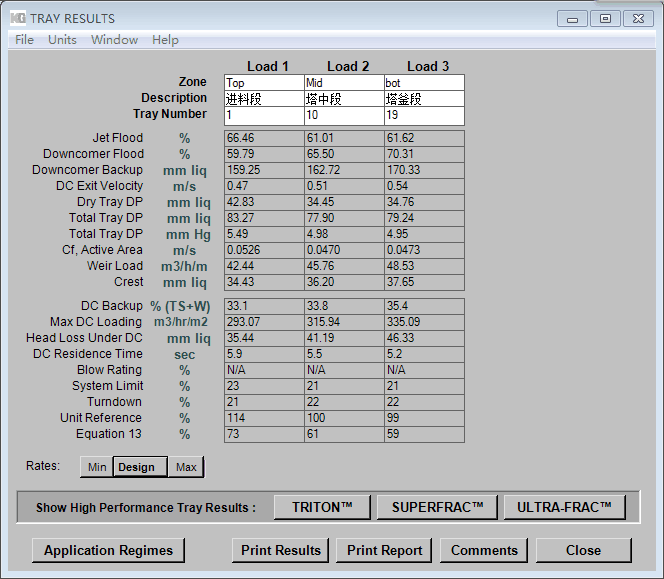Select Crest value 34.43
Screen dimensions: 664x579
[264, 282]
